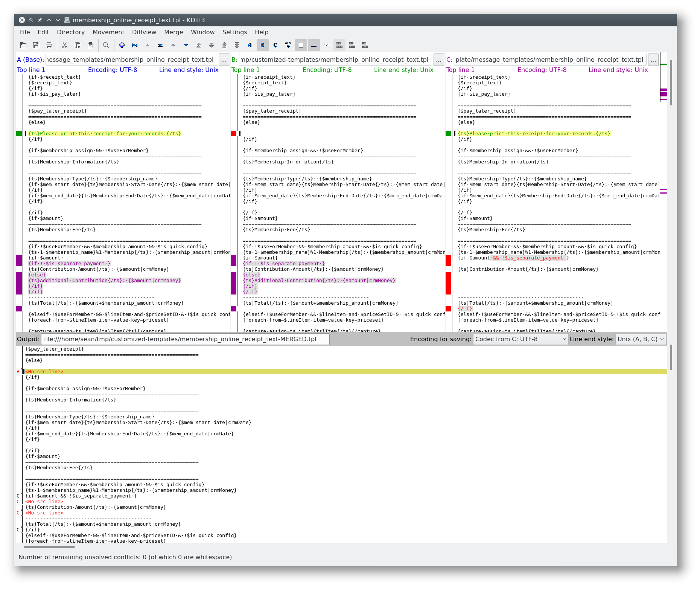The image size is (700, 589).
Task: Open the Merge menu
Action: 173,32
